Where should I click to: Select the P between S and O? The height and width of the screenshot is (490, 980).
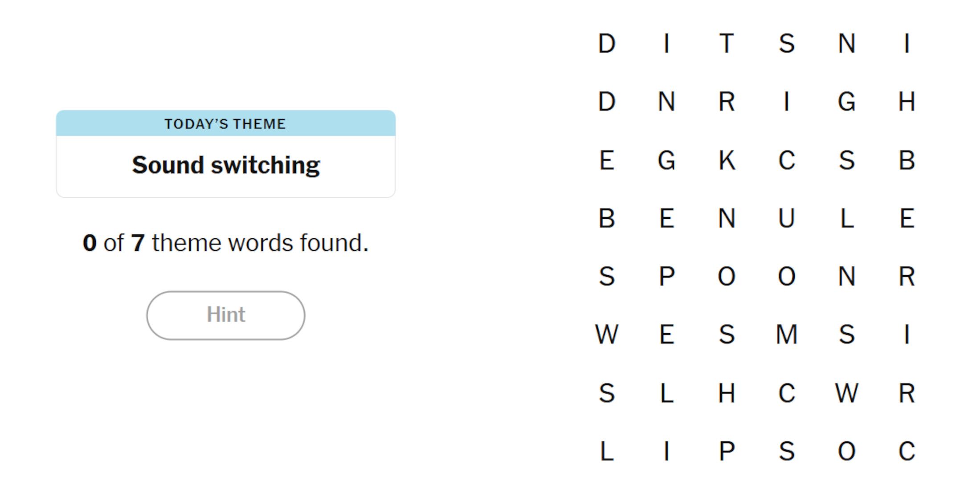pyautogui.click(x=667, y=276)
